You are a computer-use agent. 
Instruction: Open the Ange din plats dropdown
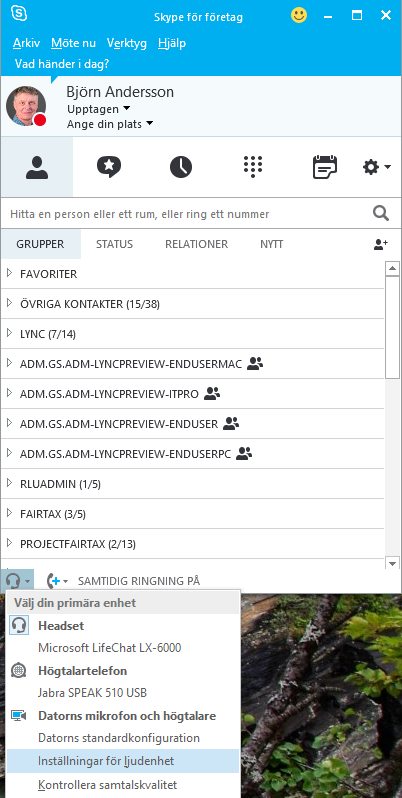(110, 124)
